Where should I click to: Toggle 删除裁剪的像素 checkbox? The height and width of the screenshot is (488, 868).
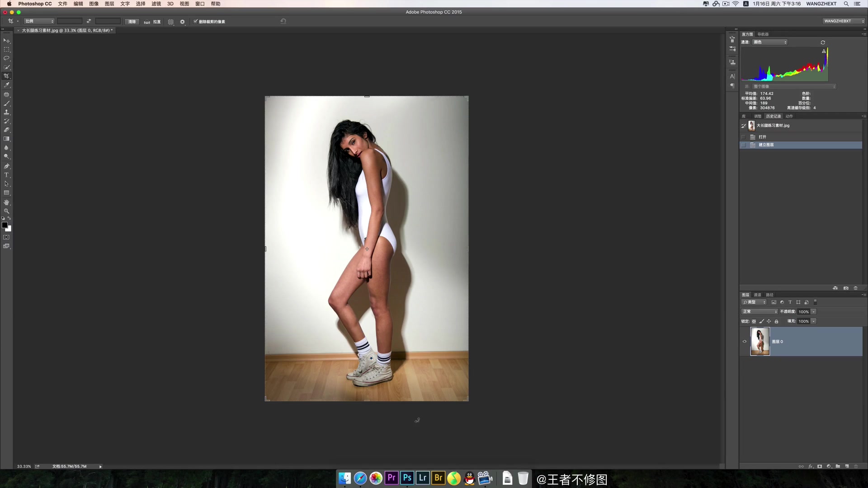point(196,21)
